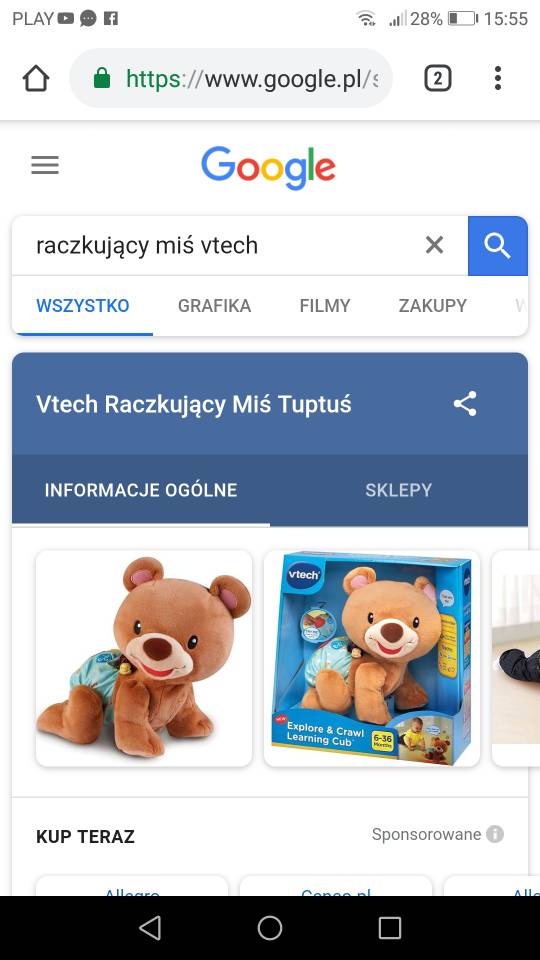Open the ZAKUPY search tab
The image size is (540, 960).
pyautogui.click(x=433, y=306)
